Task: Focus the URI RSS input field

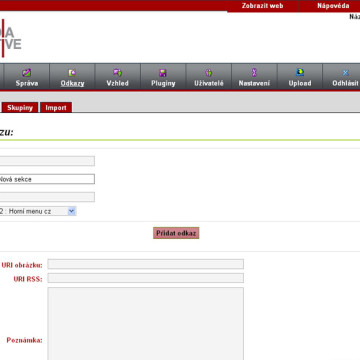Action: pos(146,278)
